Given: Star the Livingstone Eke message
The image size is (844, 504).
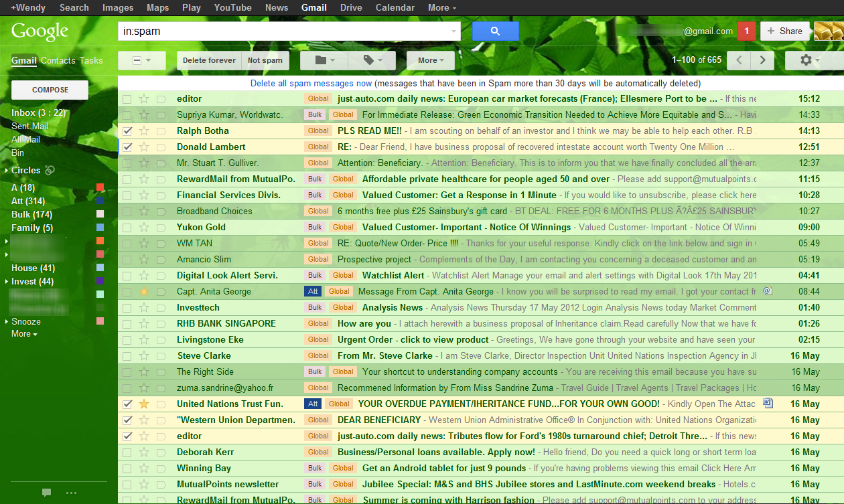Looking at the screenshot, I should pos(144,339).
